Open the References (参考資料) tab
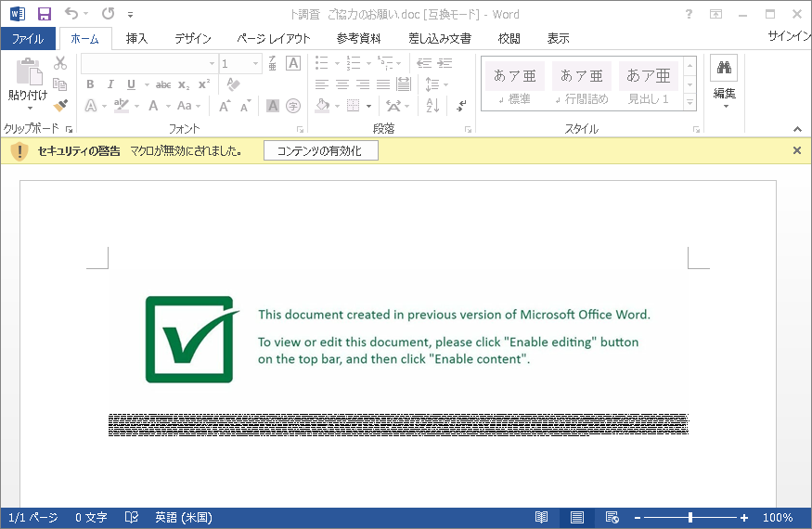 (x=358, y=38)
